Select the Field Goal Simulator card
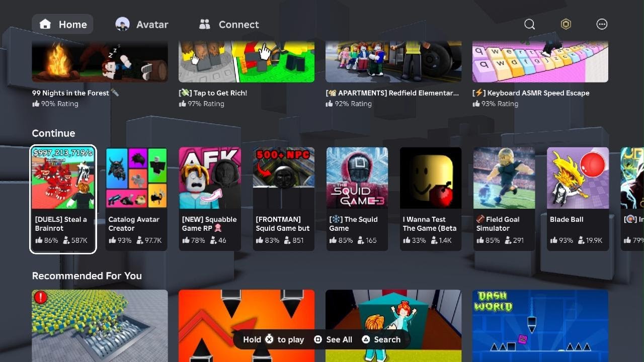 coord(504,199)
